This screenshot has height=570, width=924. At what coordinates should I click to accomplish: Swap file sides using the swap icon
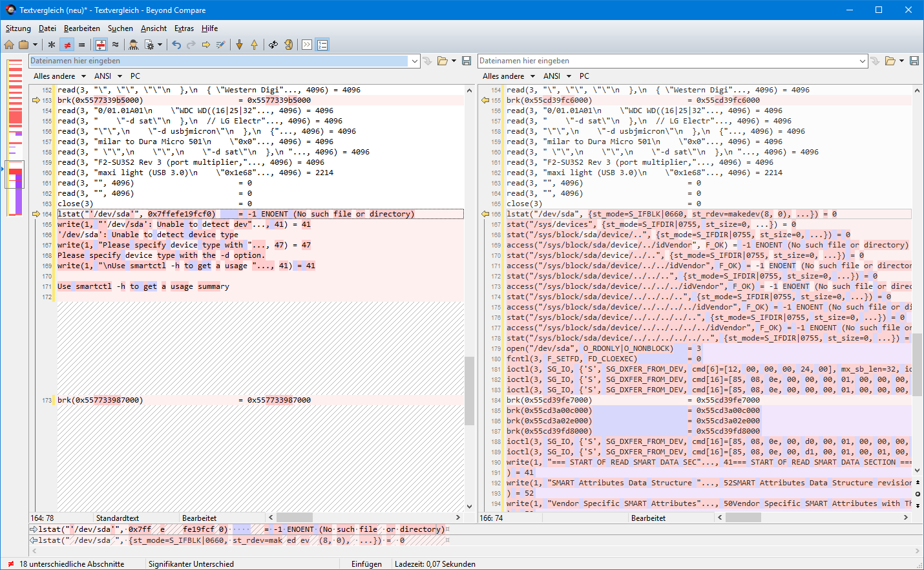273,45
